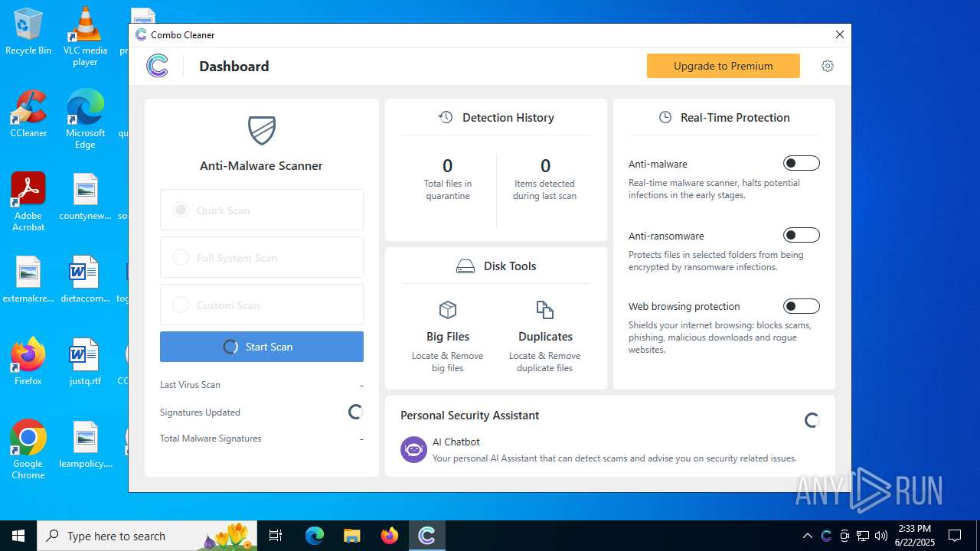The width and height of the screenshot is (980, 551).
Task: Open externalcre image file on desktop
Action: (x=28, y=279)
